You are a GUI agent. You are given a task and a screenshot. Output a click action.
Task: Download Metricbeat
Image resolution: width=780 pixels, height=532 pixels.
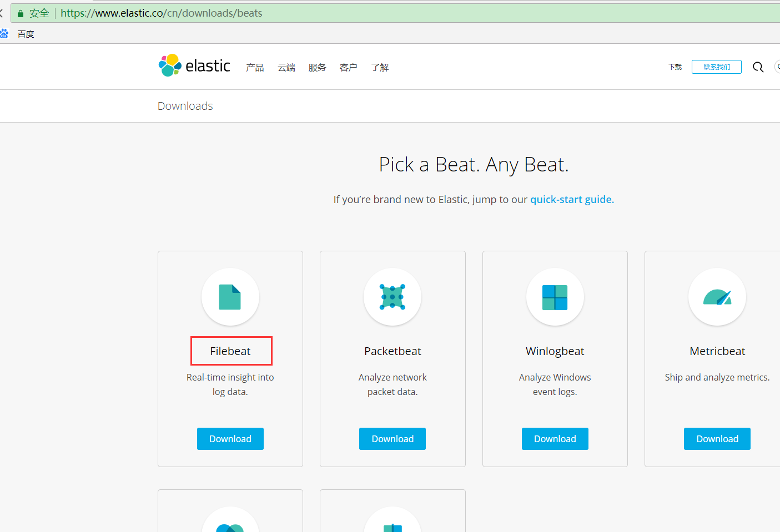717,439
